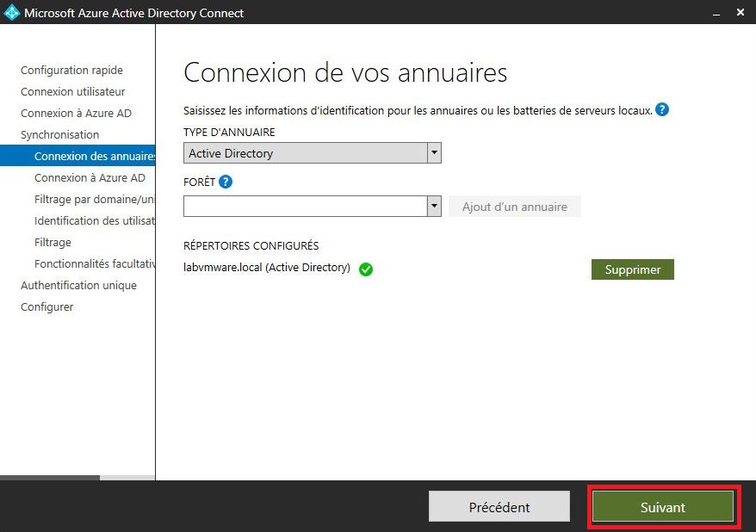Click Connexion de vos annuaires title
Image resolution: width=756 pixels, height=532 pixels.
coord(345,73)
